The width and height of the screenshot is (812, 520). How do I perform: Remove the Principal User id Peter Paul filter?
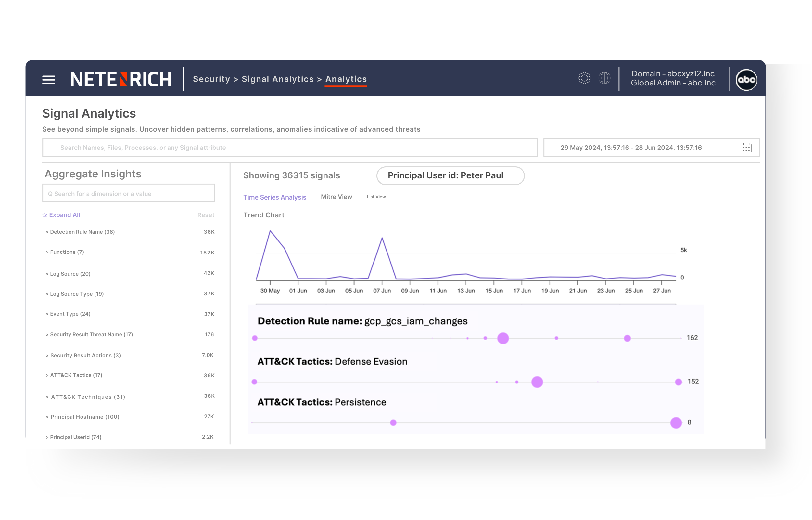pos(450,175)
